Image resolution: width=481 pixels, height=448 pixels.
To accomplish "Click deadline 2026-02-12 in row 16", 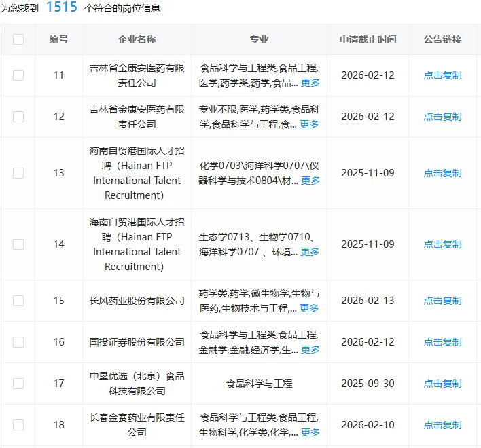I will coord(368,342).
